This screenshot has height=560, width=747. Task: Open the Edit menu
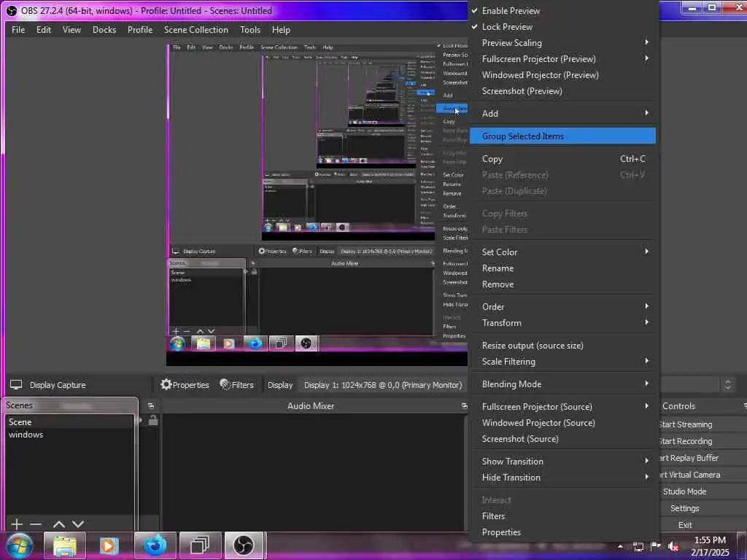pyautogui.click(x=44, y=29)
